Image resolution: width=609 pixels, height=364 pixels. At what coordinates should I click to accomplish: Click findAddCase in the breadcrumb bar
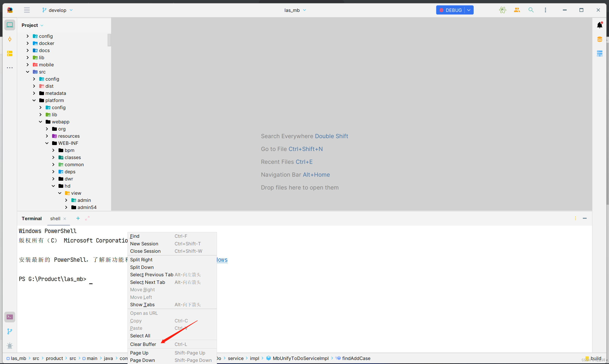pos(356,358)
